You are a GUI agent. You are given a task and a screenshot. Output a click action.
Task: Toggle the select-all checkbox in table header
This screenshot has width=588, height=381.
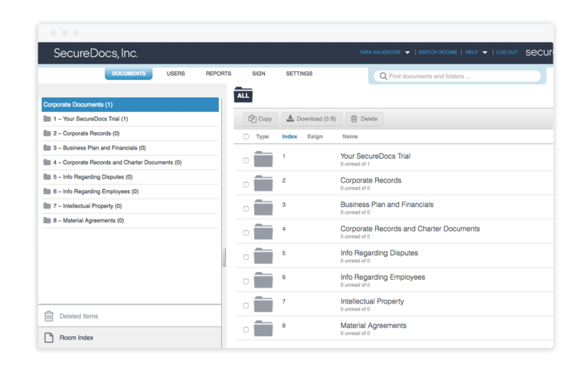coord(246,137)
